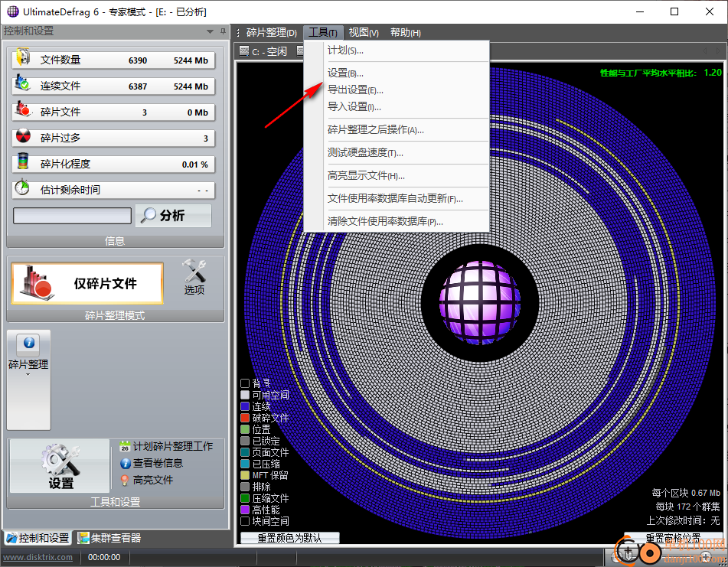Click the estimated remaining time clock icon
The image size is (728, 567).
[x=22, y=187]
